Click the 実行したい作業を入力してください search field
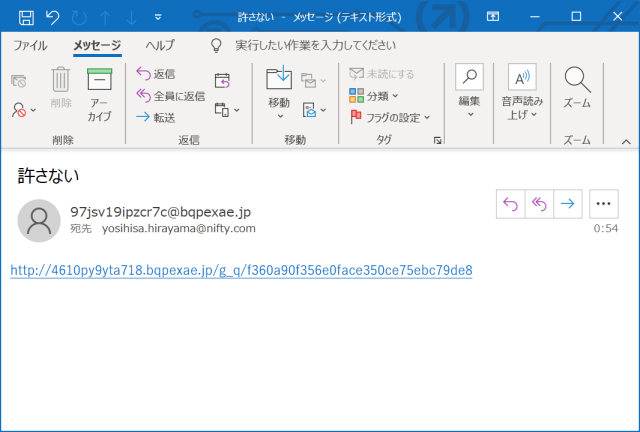The height and width of the screenshot is (432, 640). coord(315,45)
